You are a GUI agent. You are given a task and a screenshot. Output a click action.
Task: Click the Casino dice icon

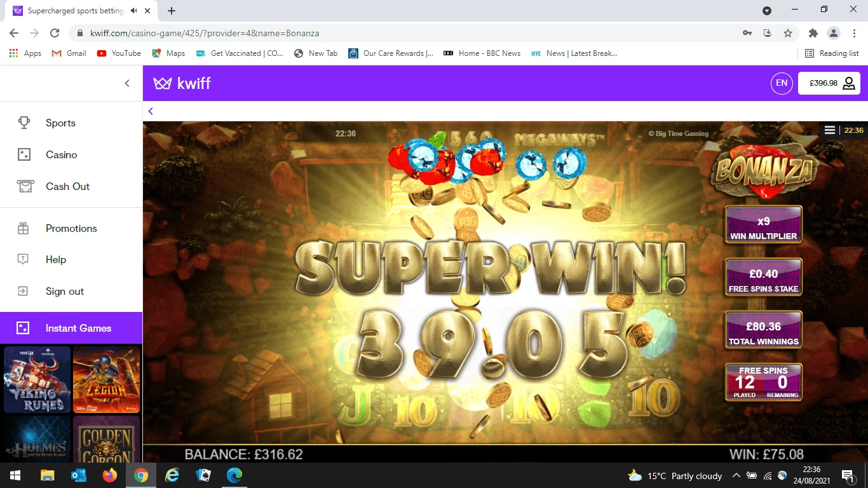click(24, 154)
